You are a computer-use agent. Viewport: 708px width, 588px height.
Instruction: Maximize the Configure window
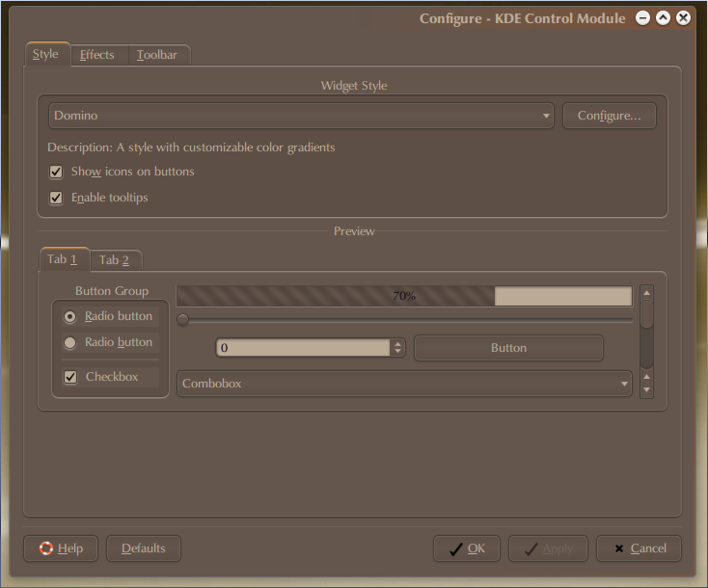[664, 18]
